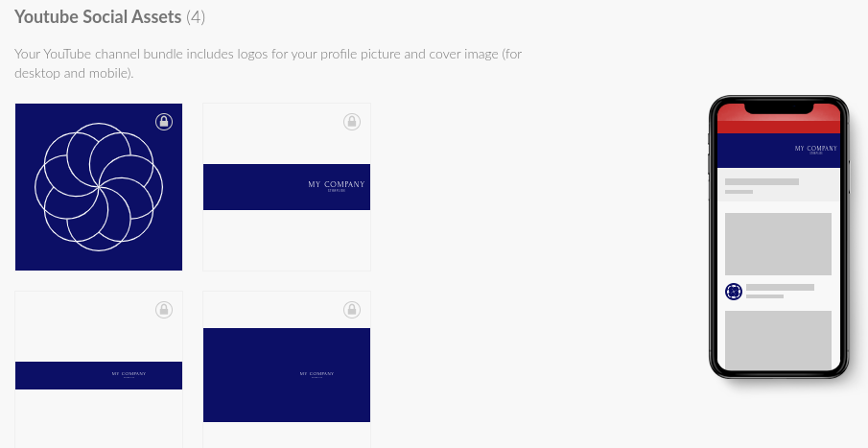Click the Youtube Social Assets heading
This screenshot has height=448, width=868.
(98, 16)
